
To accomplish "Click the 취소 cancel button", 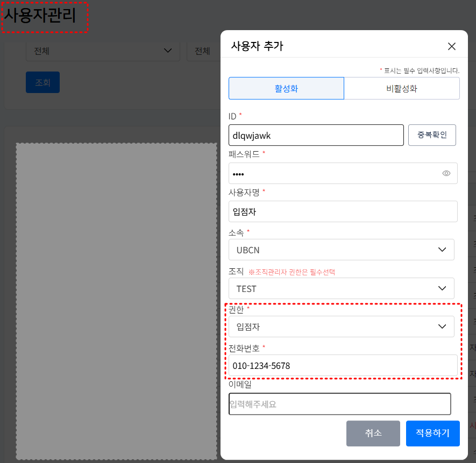I will coord(373,433).
